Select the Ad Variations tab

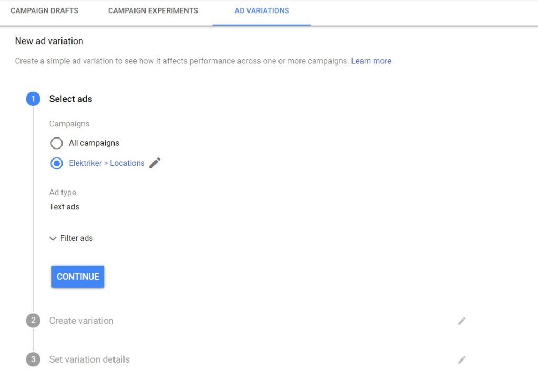(261, 10)
